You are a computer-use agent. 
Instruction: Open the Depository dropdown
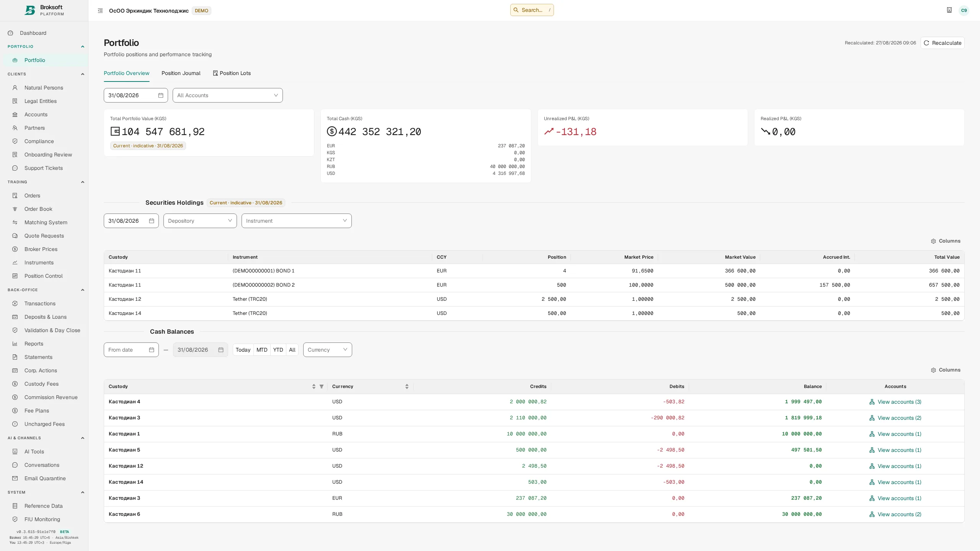point(200,221)
